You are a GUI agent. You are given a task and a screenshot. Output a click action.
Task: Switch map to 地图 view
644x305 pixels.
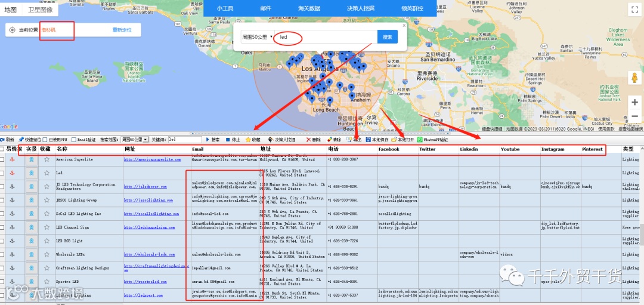pyautogui.click(x=10, y=10)
